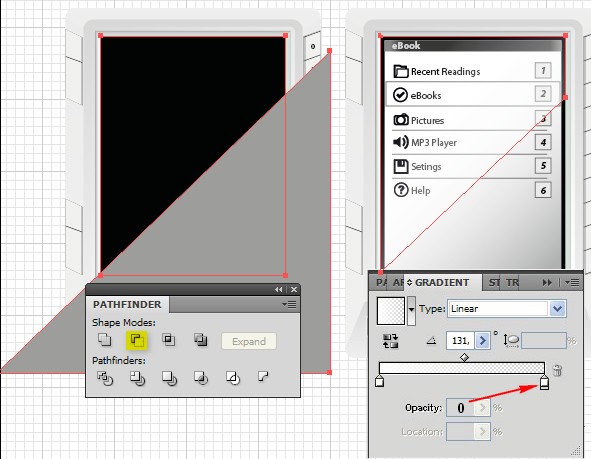Click the Minus Back pathfinder icon
Image resolution: width=591 pixels, height=459 pixels.
tap(263, 376)
